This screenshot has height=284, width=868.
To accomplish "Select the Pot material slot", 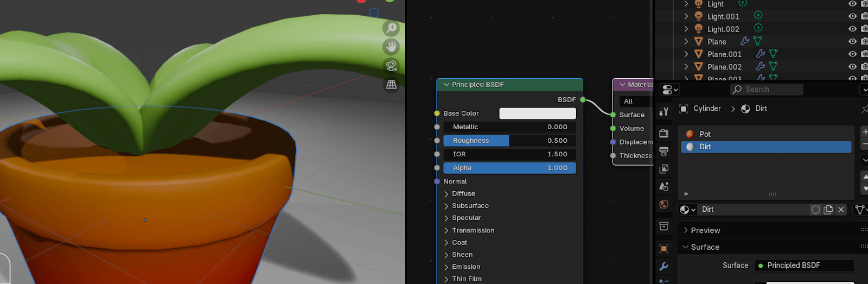I will click(705, 134).
